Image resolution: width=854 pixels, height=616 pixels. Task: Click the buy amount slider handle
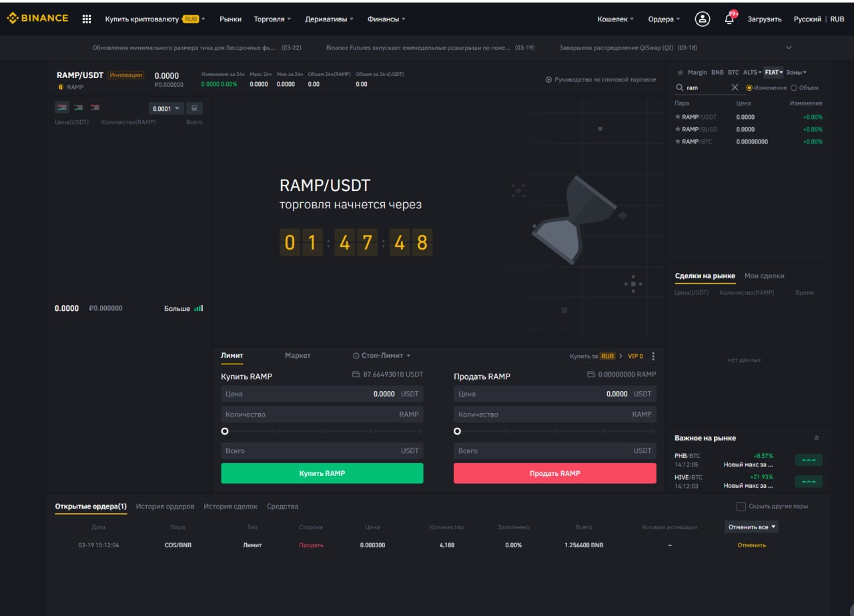coord(225,431)
